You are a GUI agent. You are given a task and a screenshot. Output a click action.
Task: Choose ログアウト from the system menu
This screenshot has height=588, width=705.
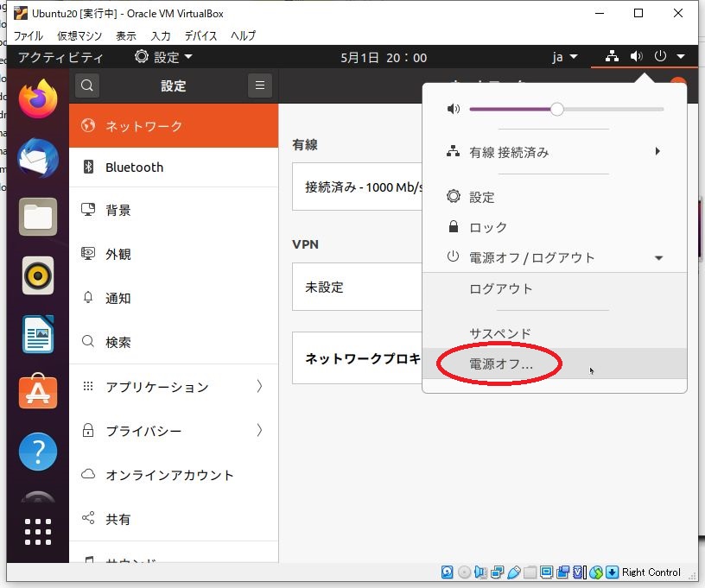[x=555, y=288]
